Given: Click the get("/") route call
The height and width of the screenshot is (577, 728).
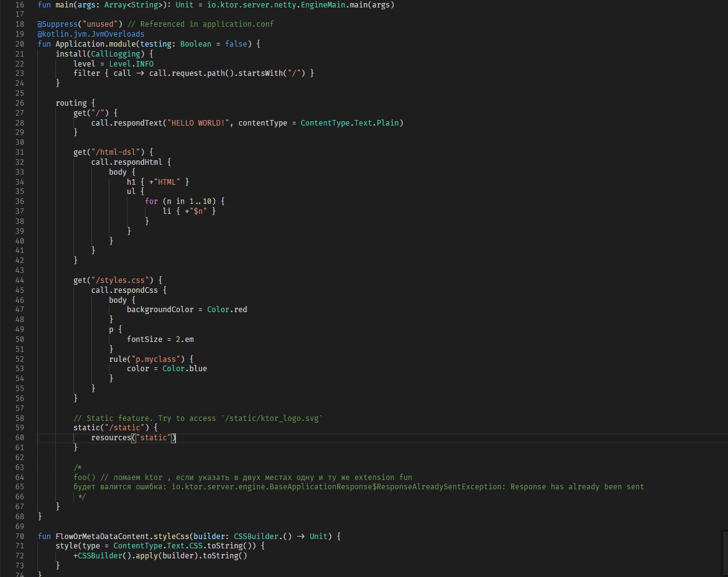Looking at the screenshot, I should click(x=91, y=113).
